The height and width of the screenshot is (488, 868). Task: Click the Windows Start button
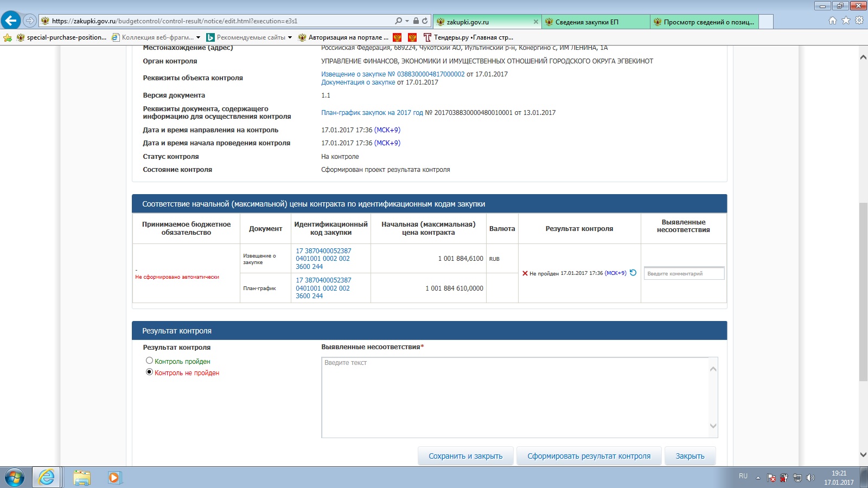tap(15, 477)
